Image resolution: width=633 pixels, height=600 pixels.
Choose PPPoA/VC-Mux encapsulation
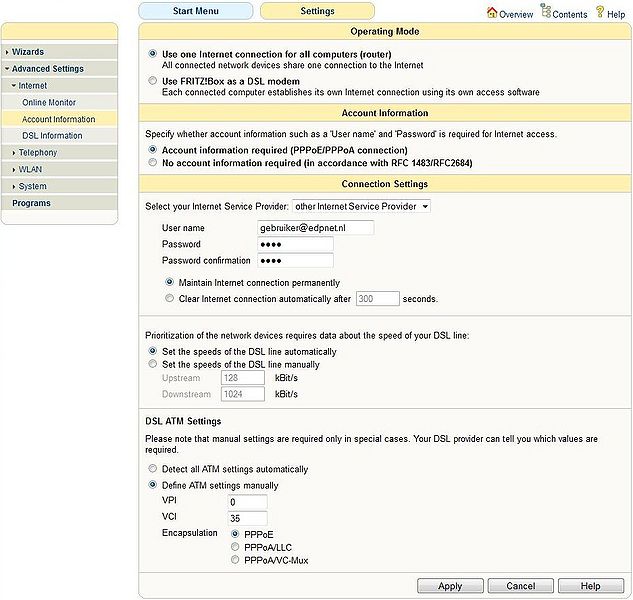tap(235, 560)
